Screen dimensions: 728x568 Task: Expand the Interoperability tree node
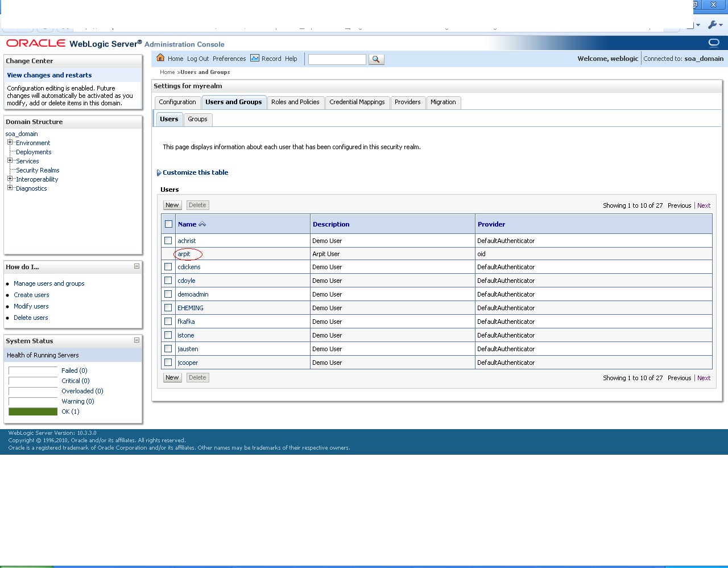[10, 179]
